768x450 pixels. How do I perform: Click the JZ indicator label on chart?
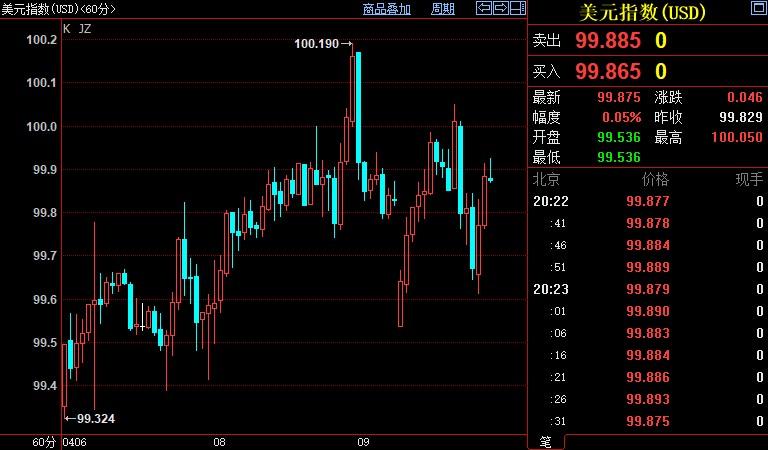pyautogui.click(x=83, y=28)
